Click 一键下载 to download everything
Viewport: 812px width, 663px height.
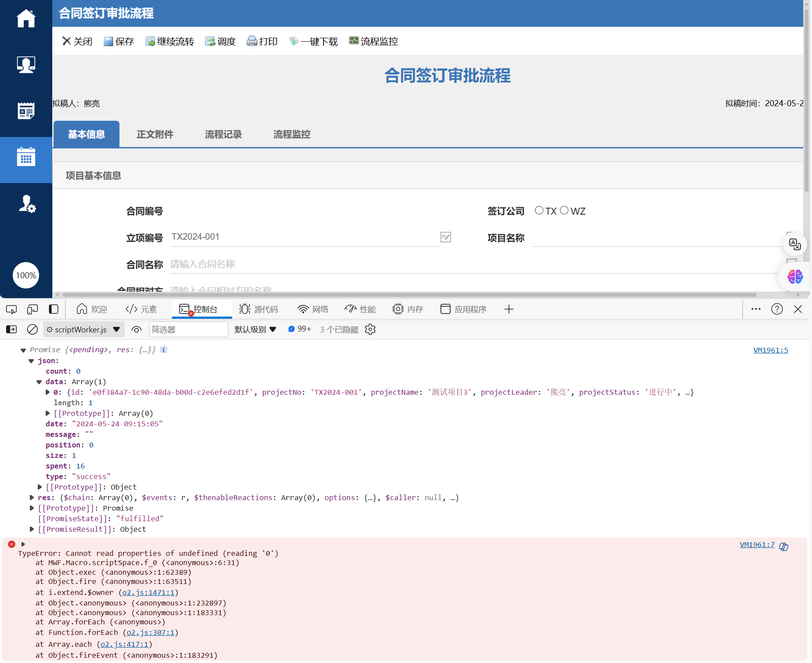click(313, 41)
